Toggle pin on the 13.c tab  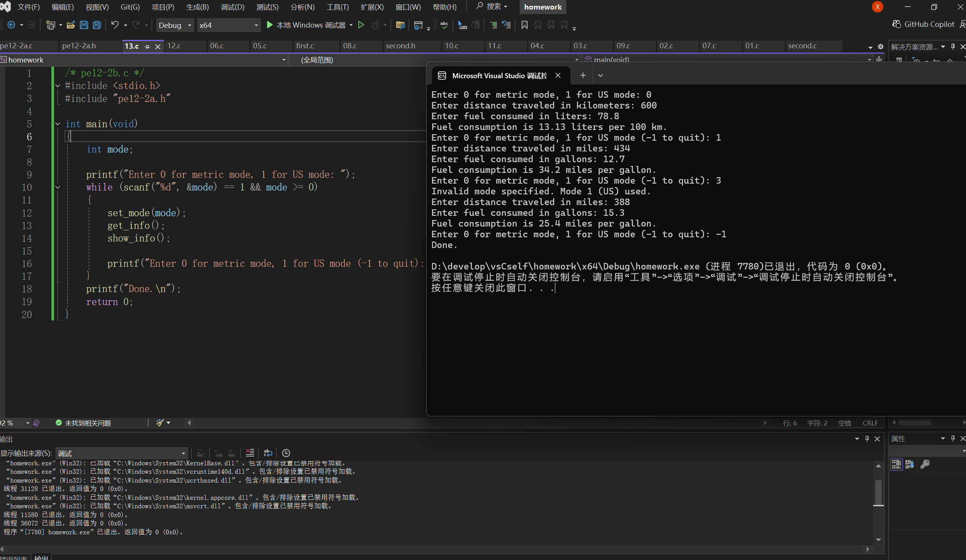coord(147,46)
